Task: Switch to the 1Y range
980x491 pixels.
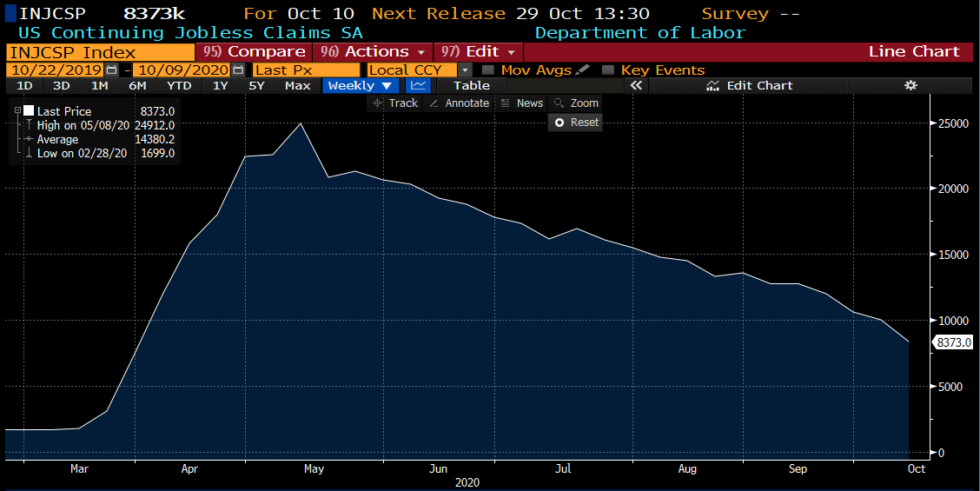Action: click(x=220, y=86)
